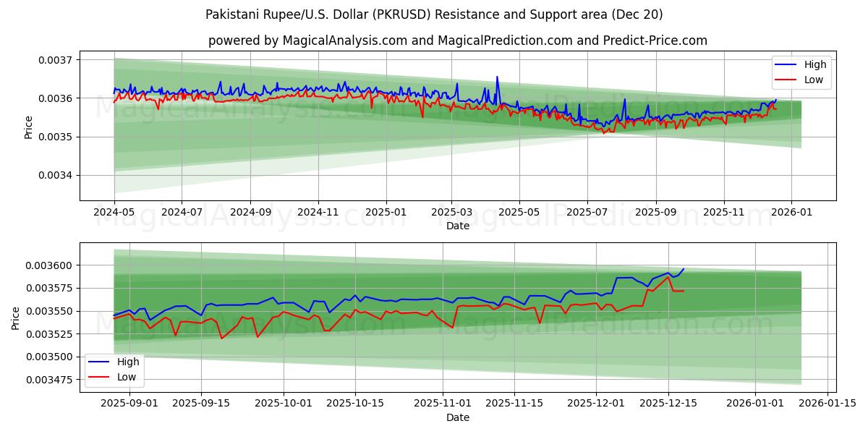This screenshot has height=434, width=868.
Task: Expand the top chart legend box
Action: 803,71
